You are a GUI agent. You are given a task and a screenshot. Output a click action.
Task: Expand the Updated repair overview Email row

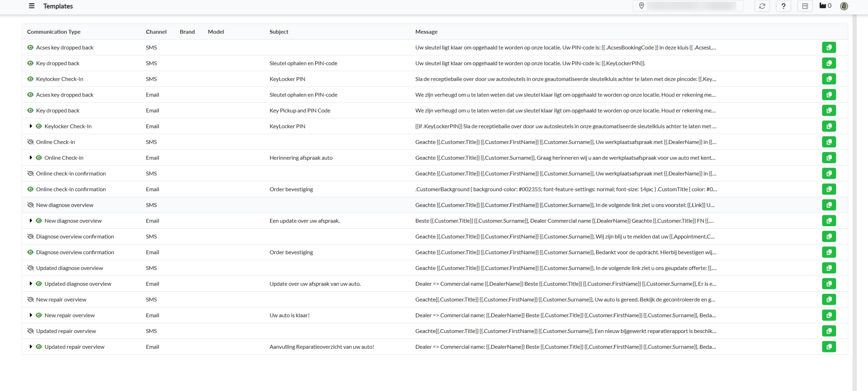[31, 347]
